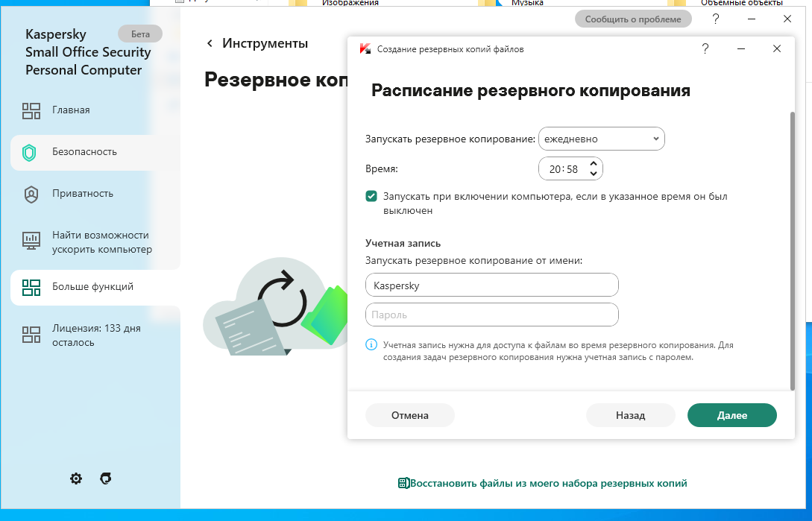This screenshot has height=521, width=812.
Task: Click the Расписание резервного копирования heading
Action: coord(531,91)
